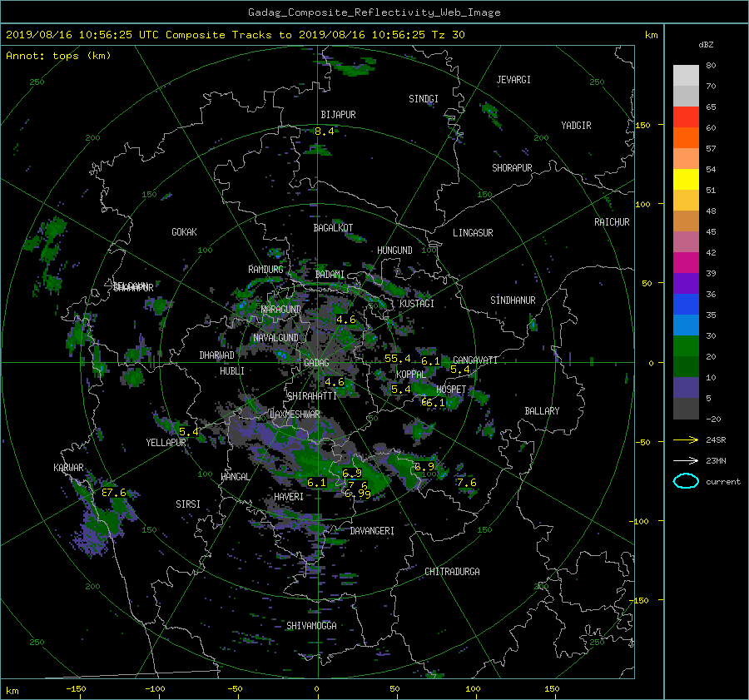Click the NAVALGUND city label
Screen dimensions: 749x700
(275, 338)
